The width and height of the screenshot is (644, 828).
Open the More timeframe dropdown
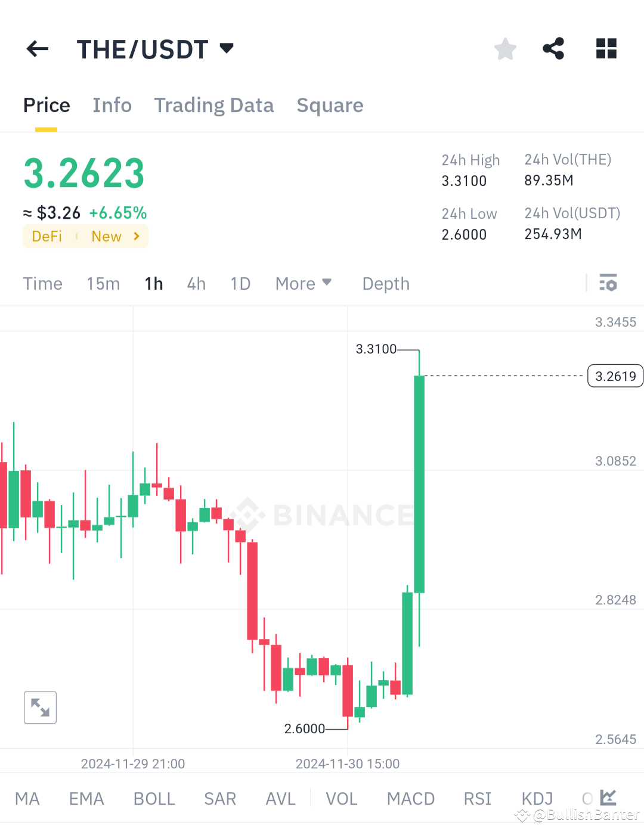pos(303,283)
